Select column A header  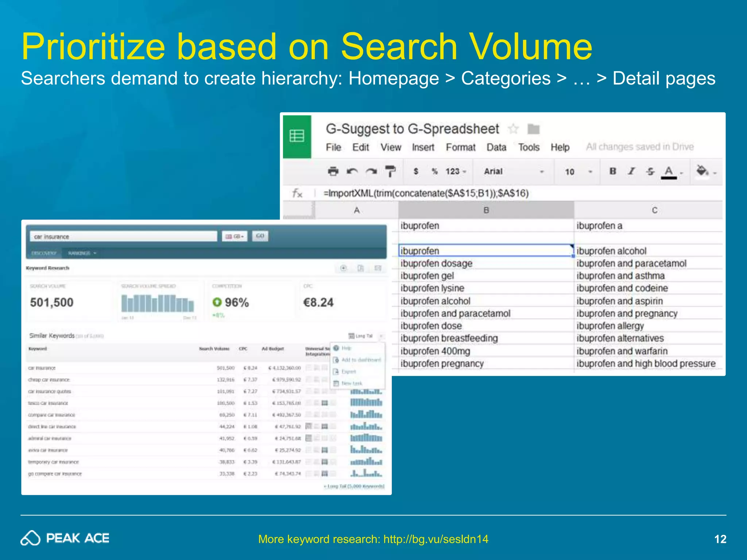357,210
